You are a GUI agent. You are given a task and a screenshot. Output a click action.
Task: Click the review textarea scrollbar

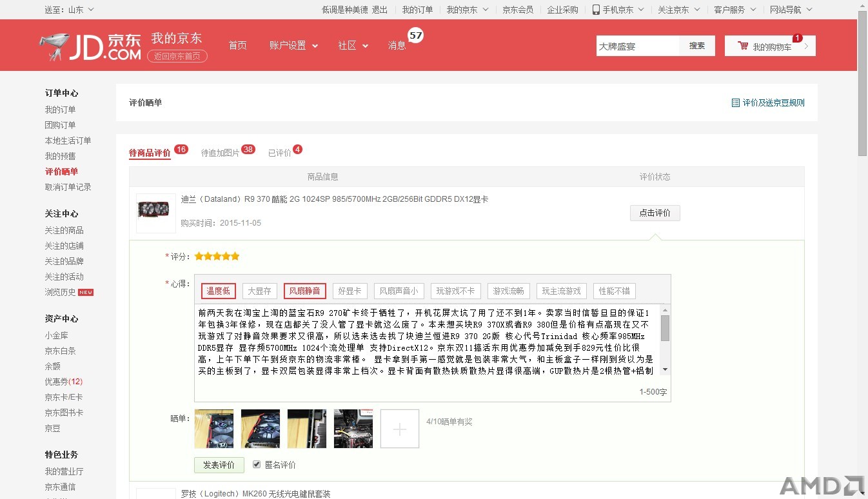(x=665, y=328)
